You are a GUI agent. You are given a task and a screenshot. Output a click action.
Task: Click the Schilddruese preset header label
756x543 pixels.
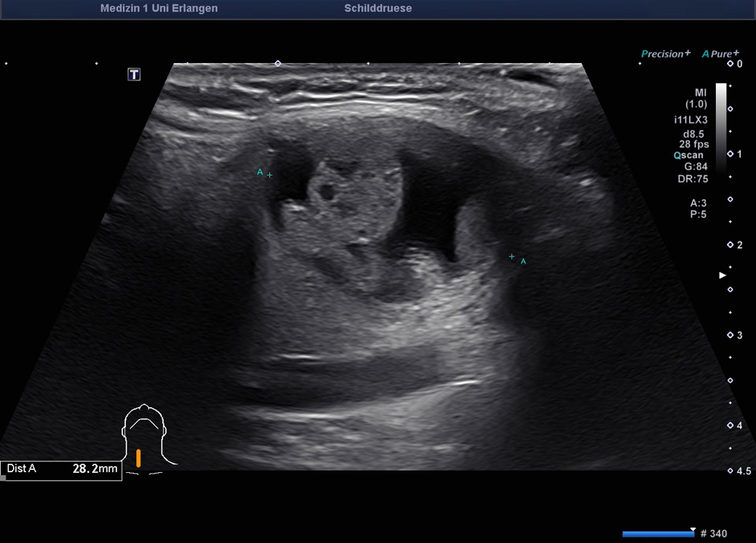point(378,9)
